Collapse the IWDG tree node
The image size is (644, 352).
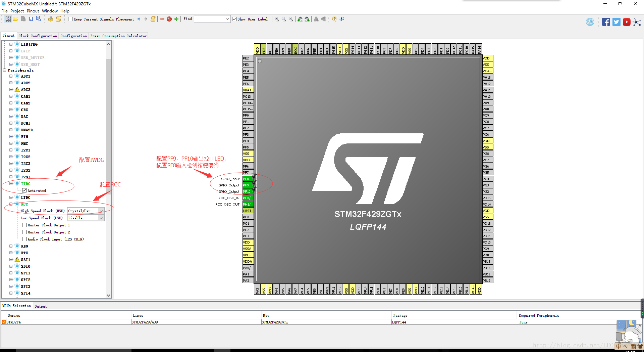point(11,184)
